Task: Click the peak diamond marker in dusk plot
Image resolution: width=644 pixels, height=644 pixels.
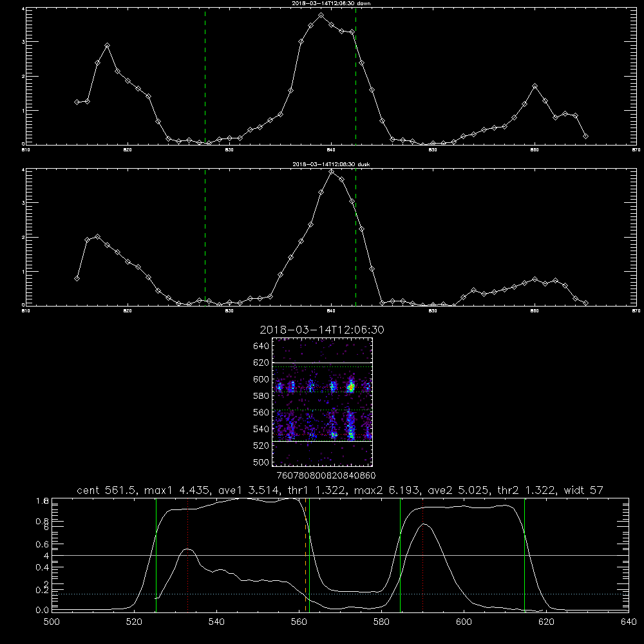Action: (332, 172)
